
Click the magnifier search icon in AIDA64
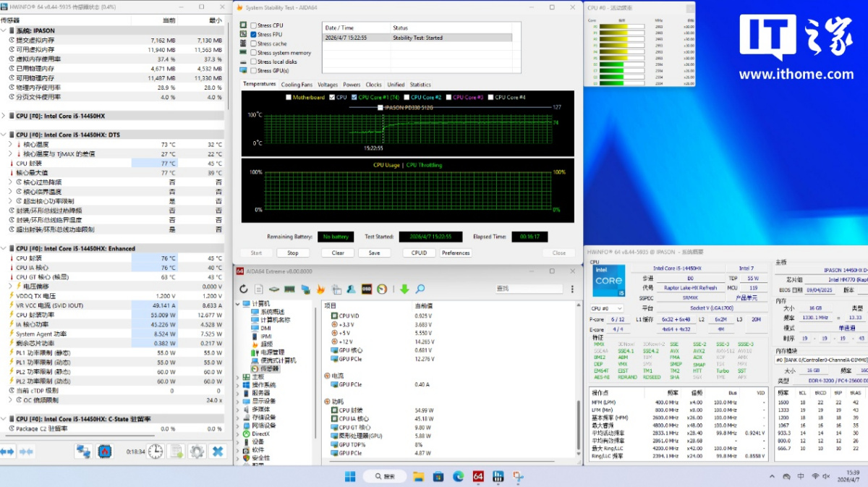point(420,289)
